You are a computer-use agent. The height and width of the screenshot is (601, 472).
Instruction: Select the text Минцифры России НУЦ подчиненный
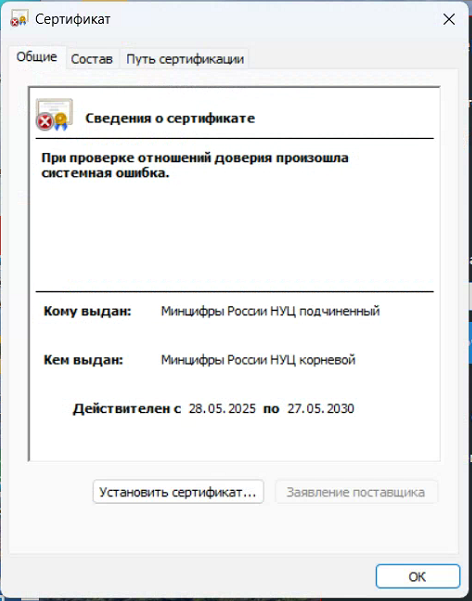pyautogui.click(x=270, y=311)
